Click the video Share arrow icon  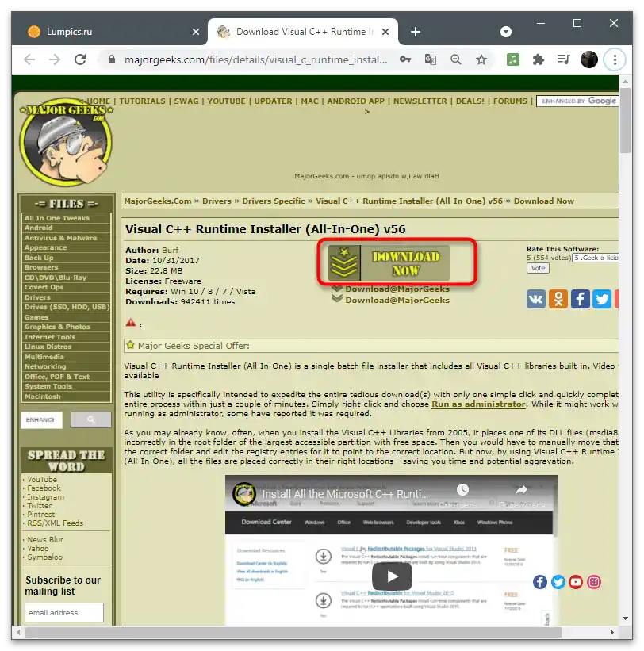pyautogui.click(x=521, y=490)
